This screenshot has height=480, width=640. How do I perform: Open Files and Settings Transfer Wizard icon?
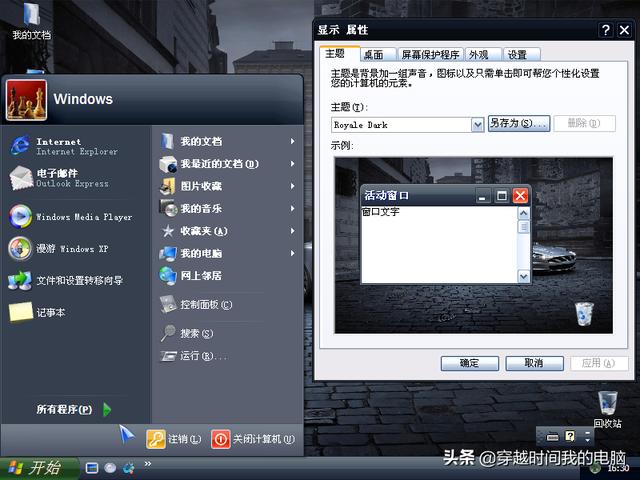[x=20, y=280]
